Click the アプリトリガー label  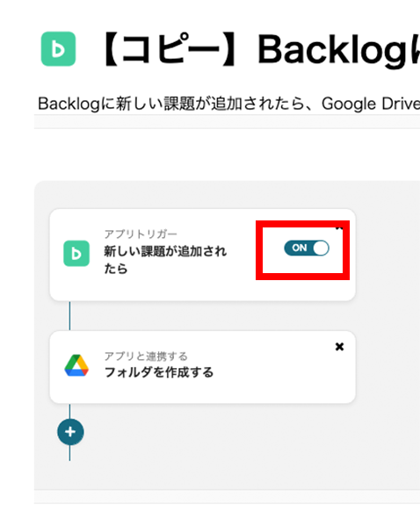(x=141, y=234)
